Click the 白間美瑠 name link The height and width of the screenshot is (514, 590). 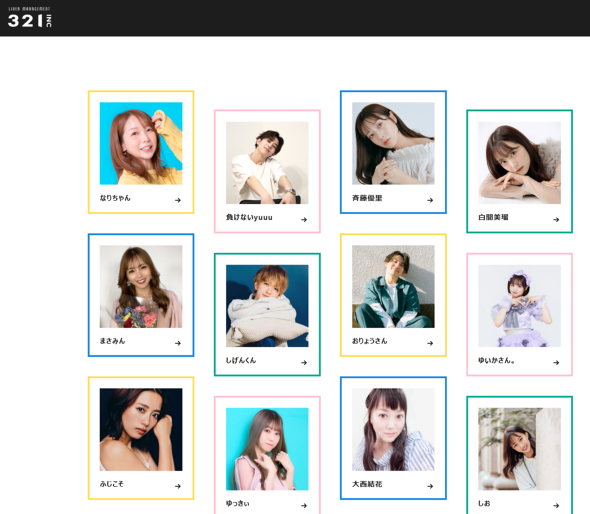pos(493,217)
